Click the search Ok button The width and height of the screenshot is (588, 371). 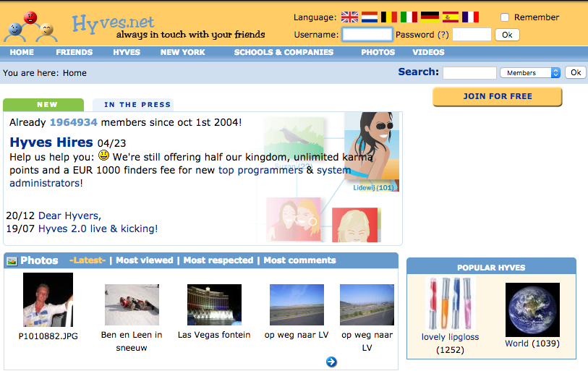pyautogui.click(x=576, y=73)
